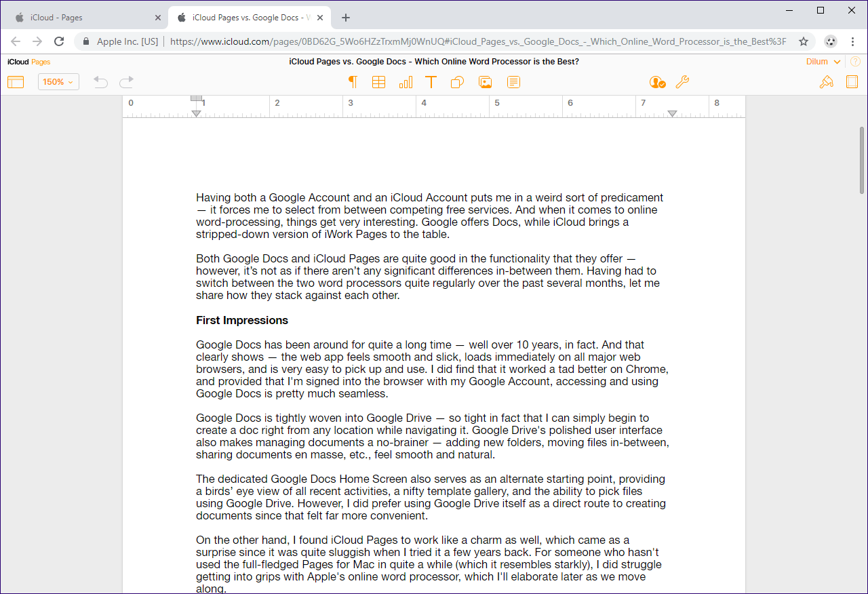Open the Collaborate icon
The image size is (868, 594).
[x=657, y=82]
